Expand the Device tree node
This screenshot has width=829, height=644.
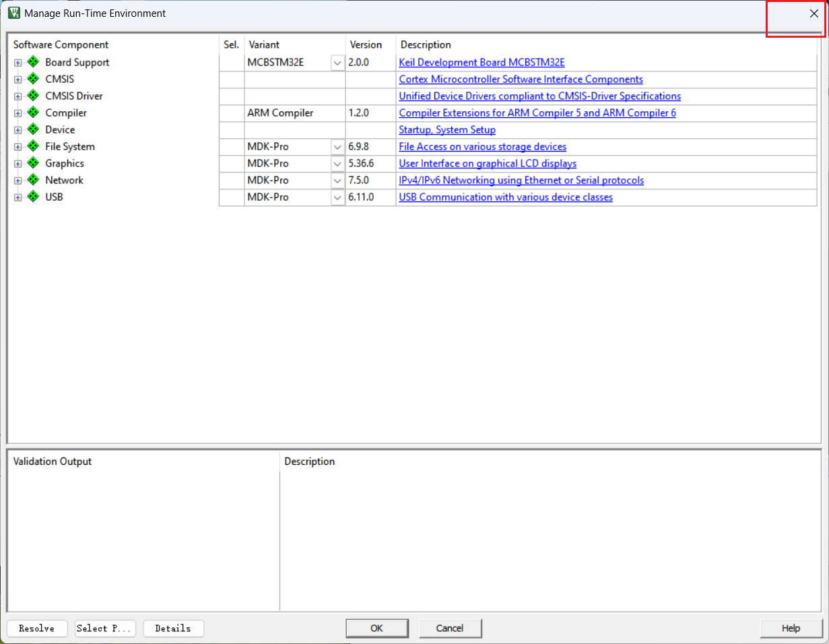18,130
